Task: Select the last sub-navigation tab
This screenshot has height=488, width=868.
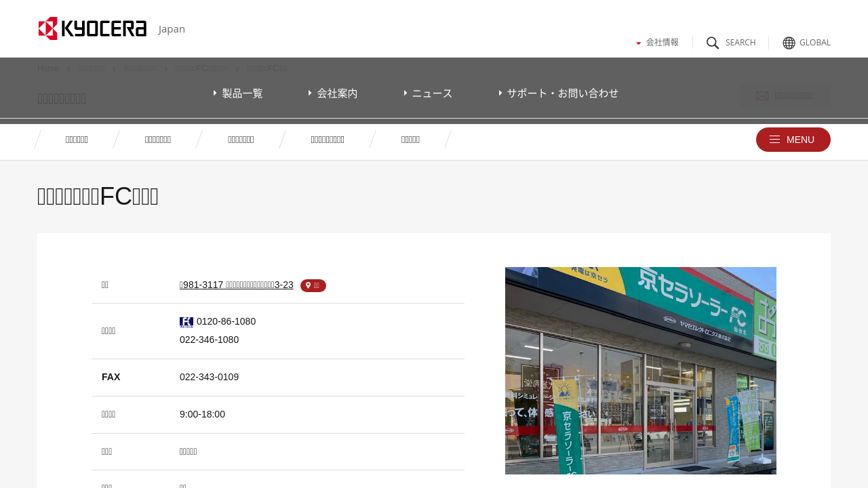Action: [x=410, y=140]
